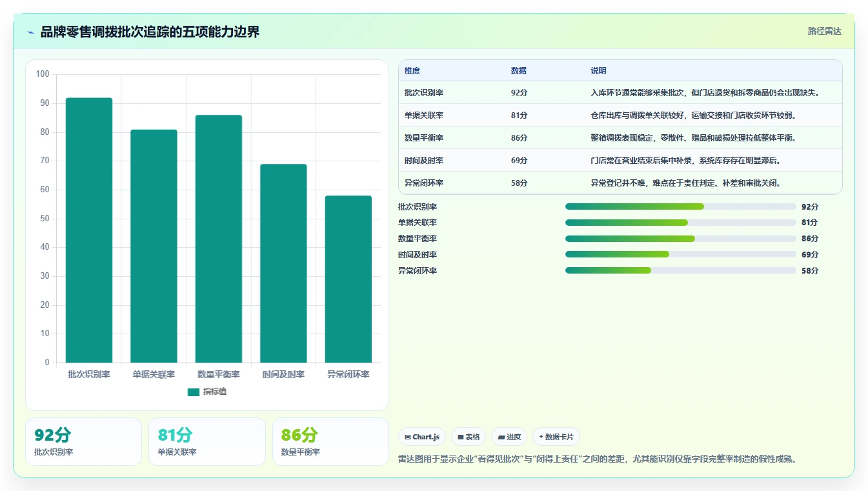Select the 数量平衡率 bar in chart

[219, 239]
